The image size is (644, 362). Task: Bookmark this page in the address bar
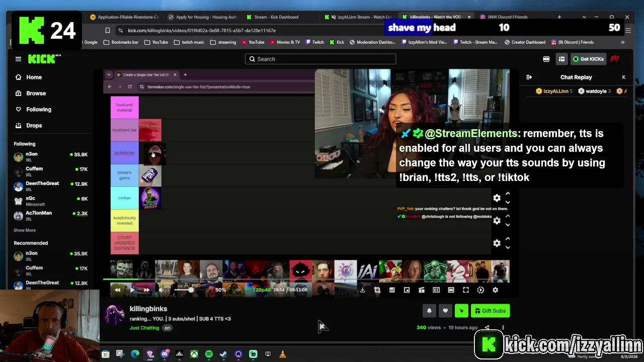click(107, 31)
